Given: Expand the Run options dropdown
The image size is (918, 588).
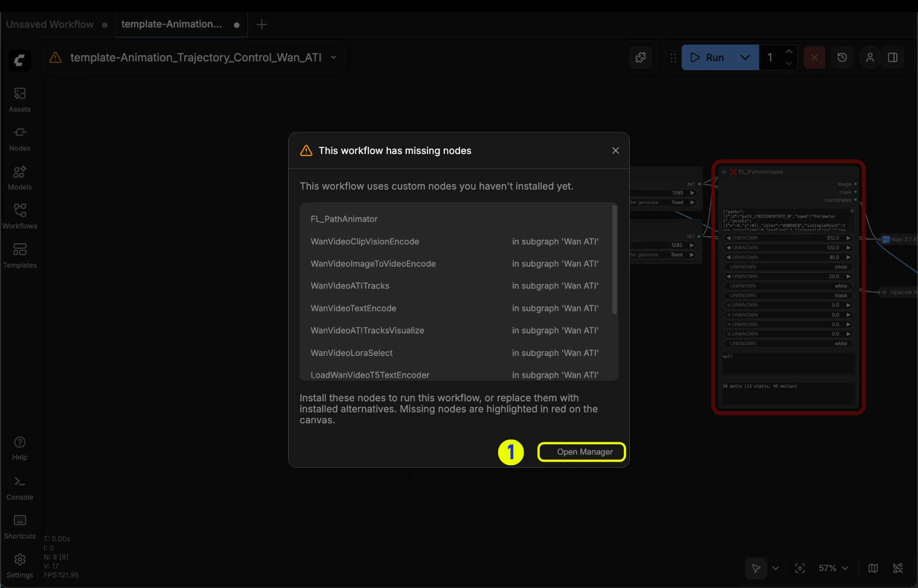Looking at the screenshot, I should [x=745, y=58].
